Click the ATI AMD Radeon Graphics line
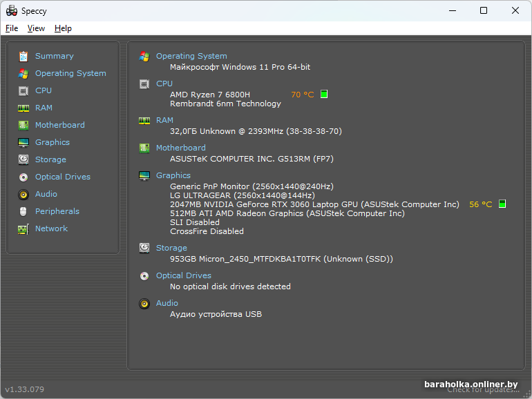The image size is (532, 399). point(287,213)
